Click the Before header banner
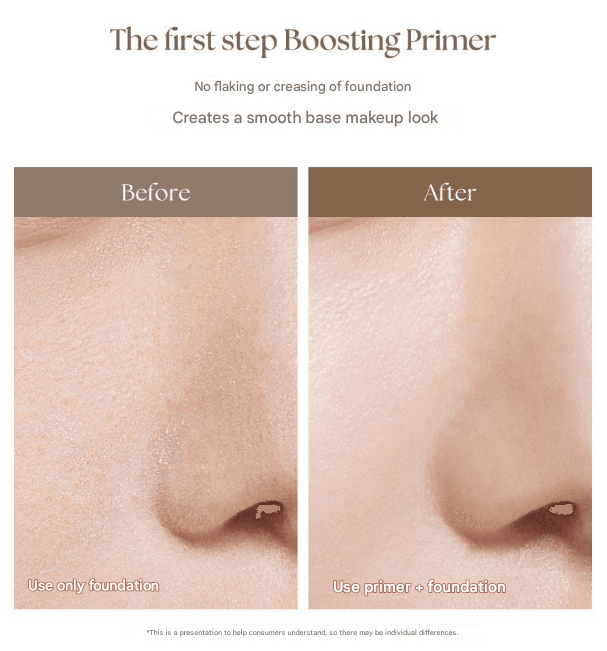This screenshot has height=651, width=607. pos(156,192)
